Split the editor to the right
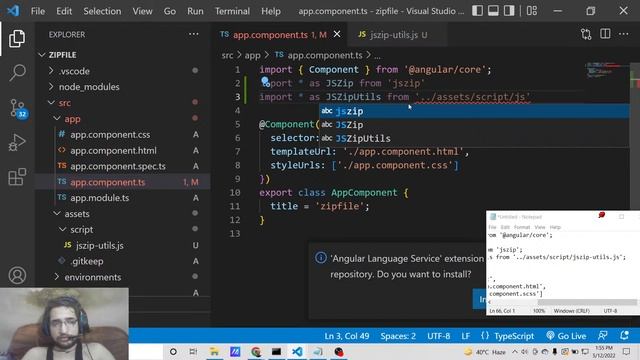The image size is (640, 360). coord(605,34)
